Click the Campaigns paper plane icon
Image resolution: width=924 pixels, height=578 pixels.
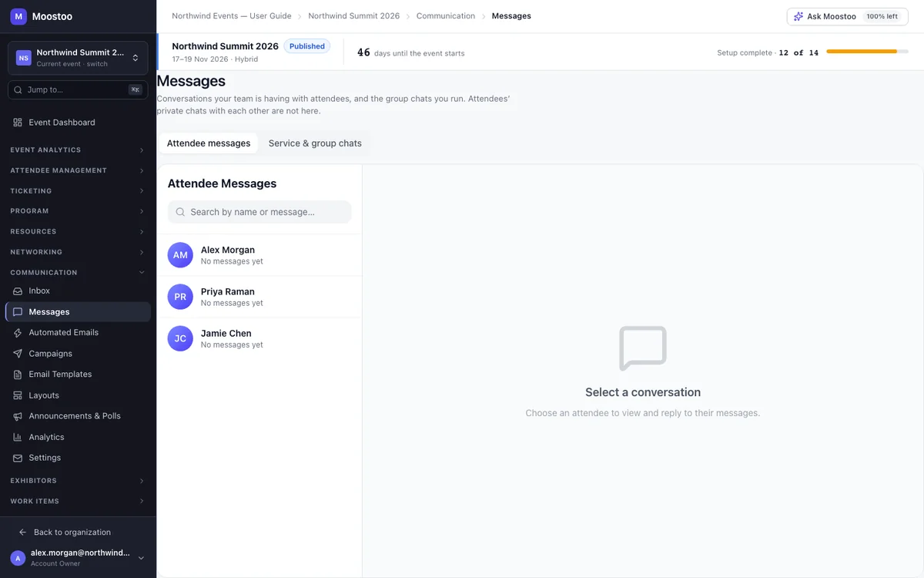18,354
